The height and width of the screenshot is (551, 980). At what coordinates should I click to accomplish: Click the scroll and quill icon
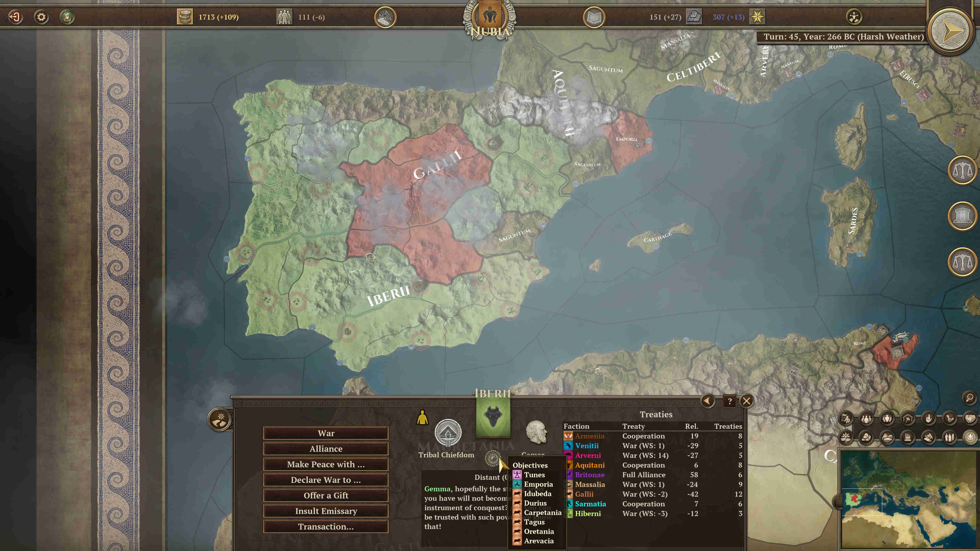click(950, 419)
